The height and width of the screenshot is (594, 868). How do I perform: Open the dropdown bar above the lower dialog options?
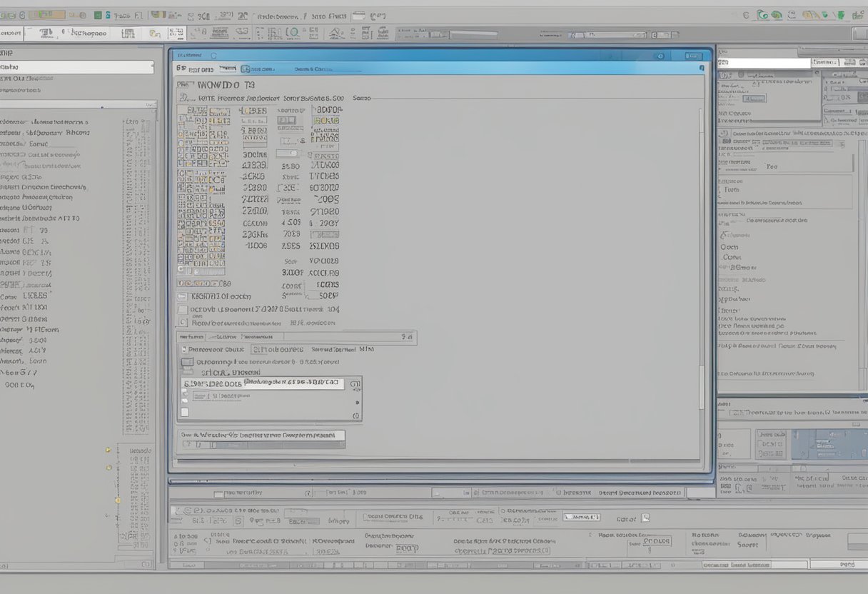(296, 336)
